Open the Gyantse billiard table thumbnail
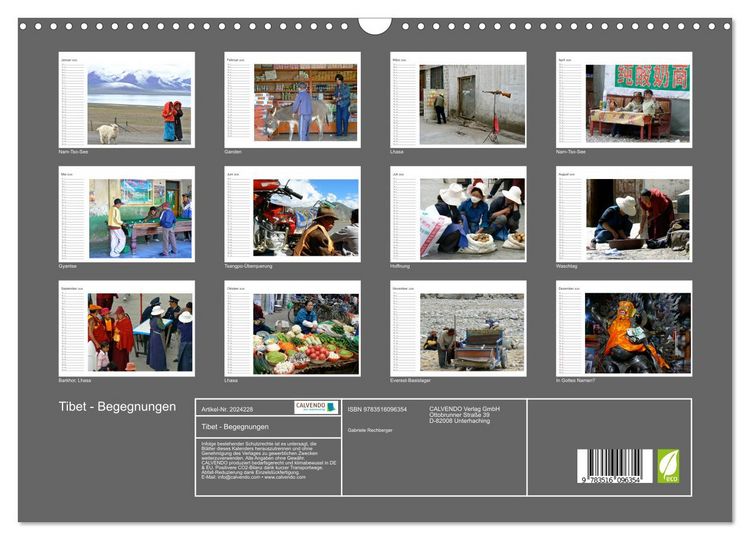This screenshot has width=750, height=540. 127,214
